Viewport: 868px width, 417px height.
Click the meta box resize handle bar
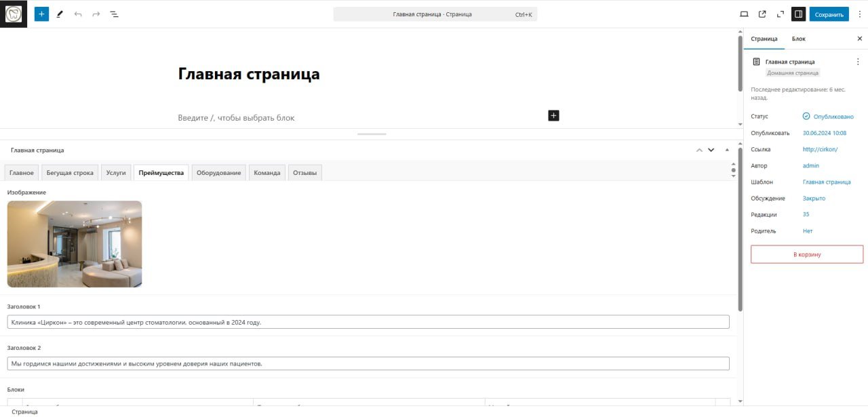click(372, 134)
